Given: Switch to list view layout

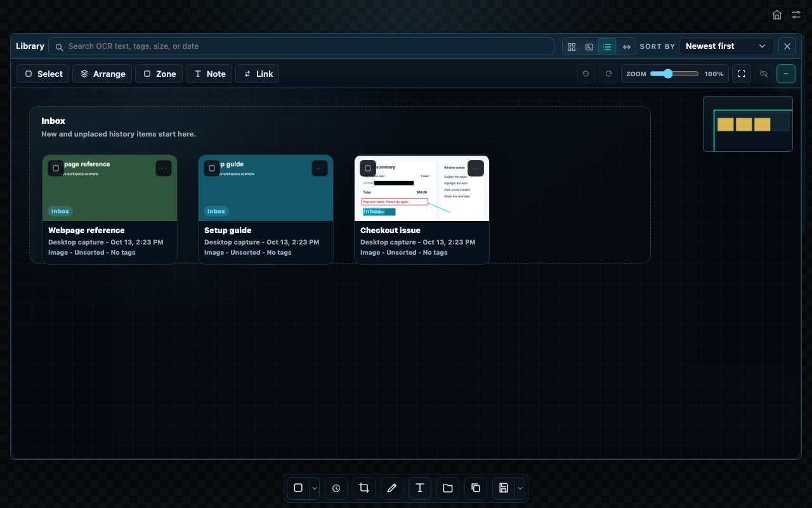Looking at the screenshot, I should tap(607, 46).
